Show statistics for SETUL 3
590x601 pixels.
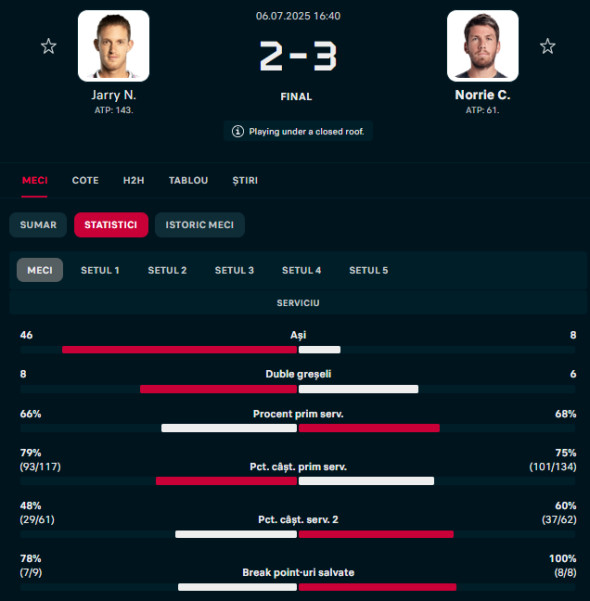coord(234,270)
